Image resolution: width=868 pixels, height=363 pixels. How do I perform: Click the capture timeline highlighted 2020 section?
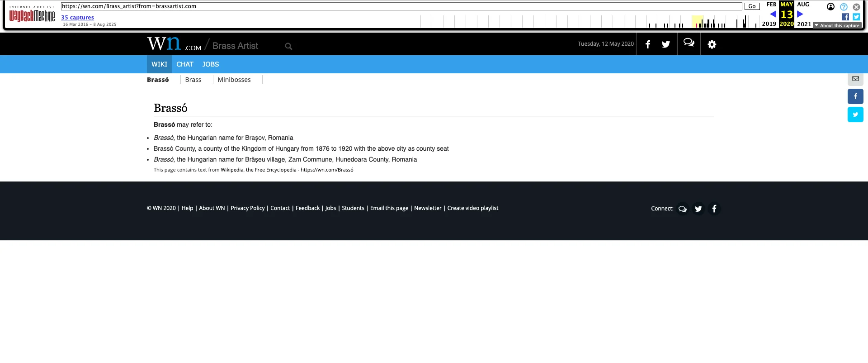pyautogui.click(x=697, y=22)
